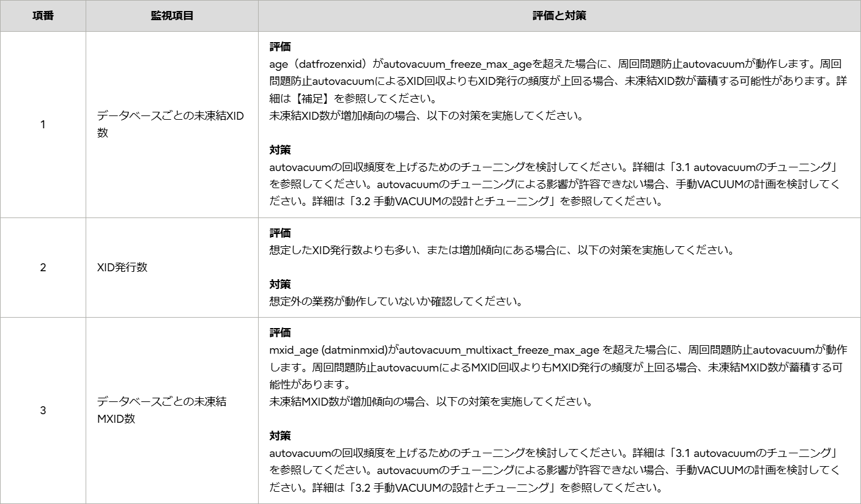
Task: Select row number 2 cell
Action: (x=43, y=268)
